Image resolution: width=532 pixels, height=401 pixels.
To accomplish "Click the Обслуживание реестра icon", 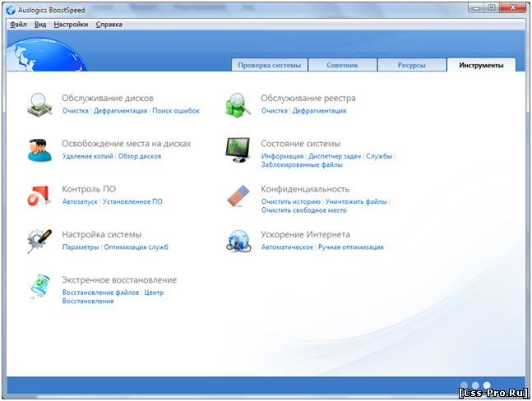I will 238,104.
